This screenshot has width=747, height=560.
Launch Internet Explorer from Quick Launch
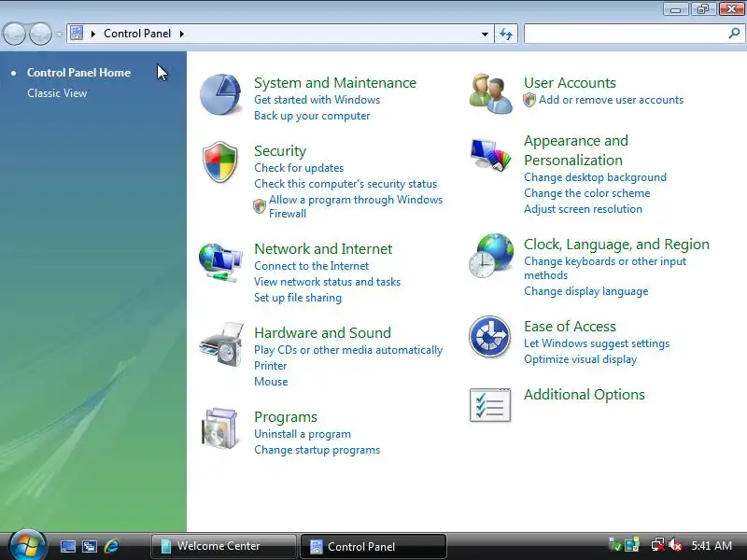[x=111, y=546]
